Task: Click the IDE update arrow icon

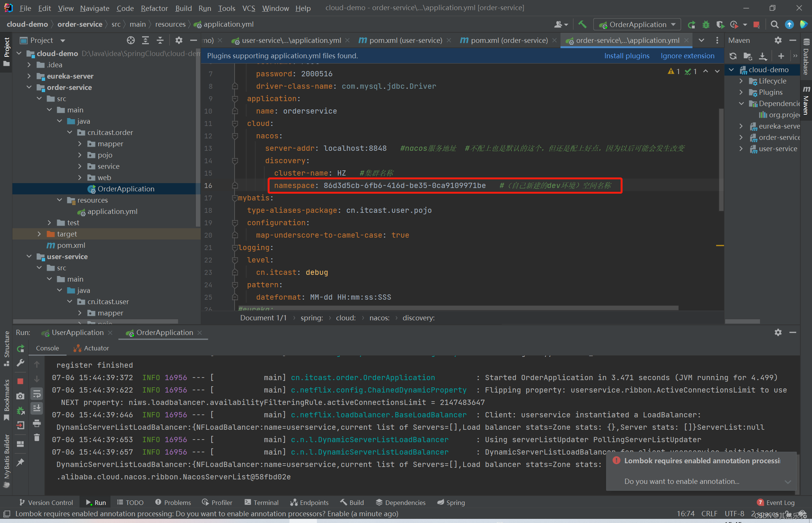Action: pyautogui.click(x=789, y=24)
